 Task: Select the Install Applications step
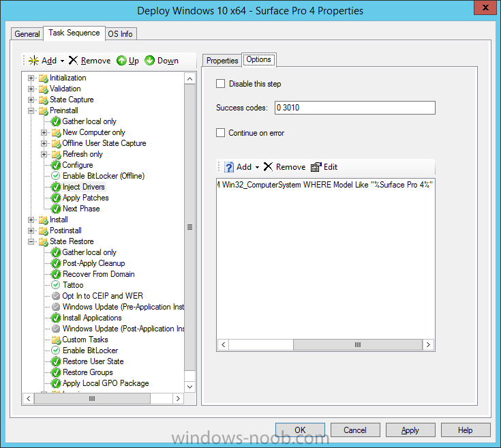pos(92,318)
